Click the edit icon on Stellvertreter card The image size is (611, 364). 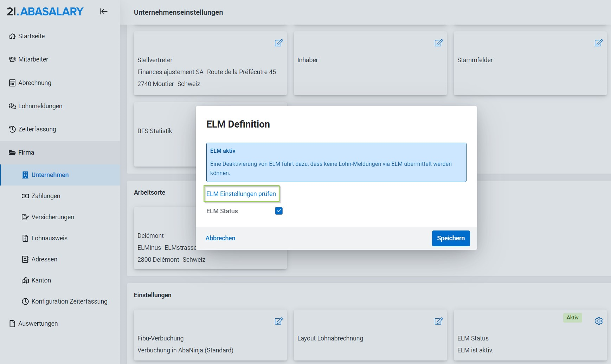point(278,43)
